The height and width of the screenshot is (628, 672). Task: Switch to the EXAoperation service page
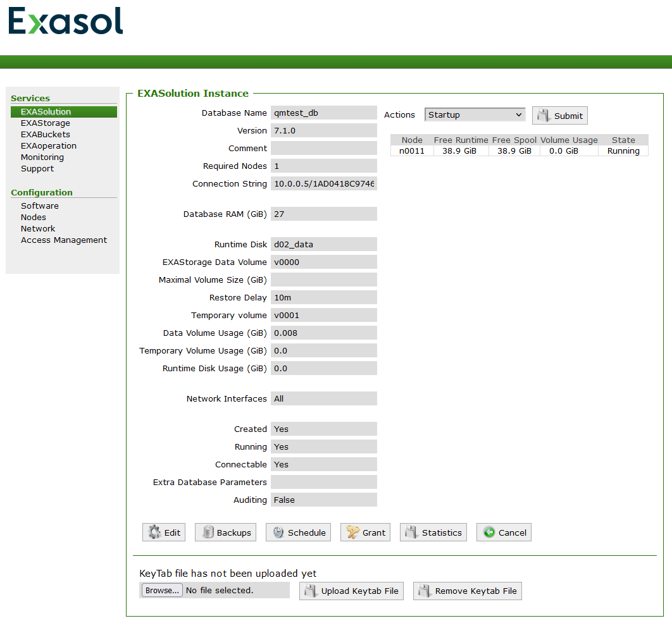[49, 145]
